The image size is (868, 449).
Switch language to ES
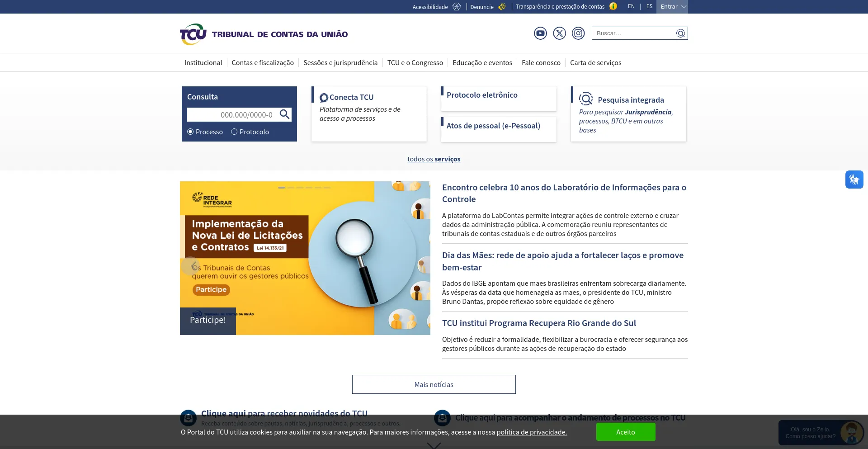[649, 6]
